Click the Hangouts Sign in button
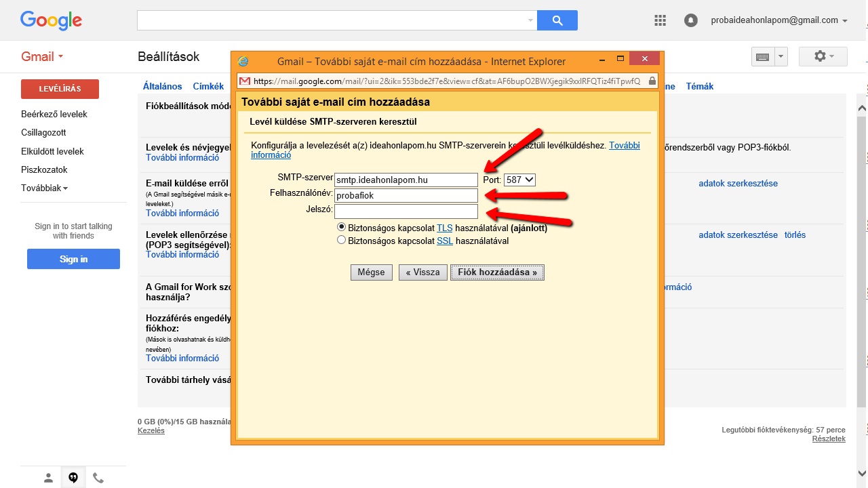The height and width of the screenshot is (488, 868). coord(73,259)
